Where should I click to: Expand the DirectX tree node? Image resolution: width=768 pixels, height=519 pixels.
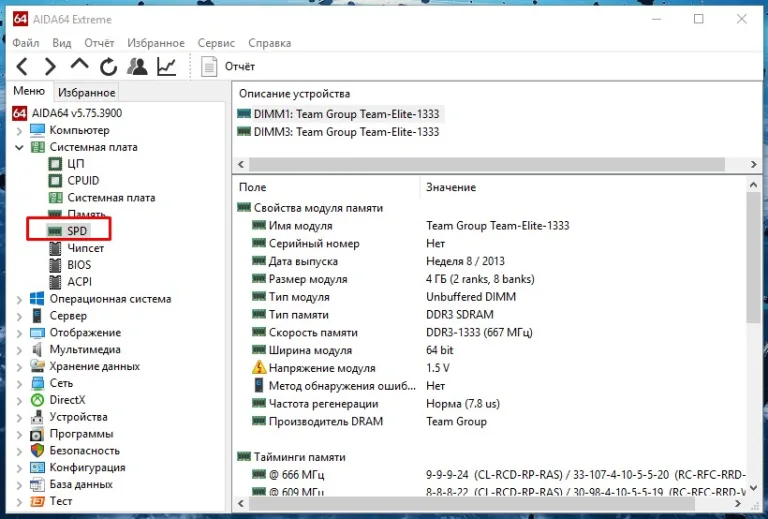coord(19,401)
